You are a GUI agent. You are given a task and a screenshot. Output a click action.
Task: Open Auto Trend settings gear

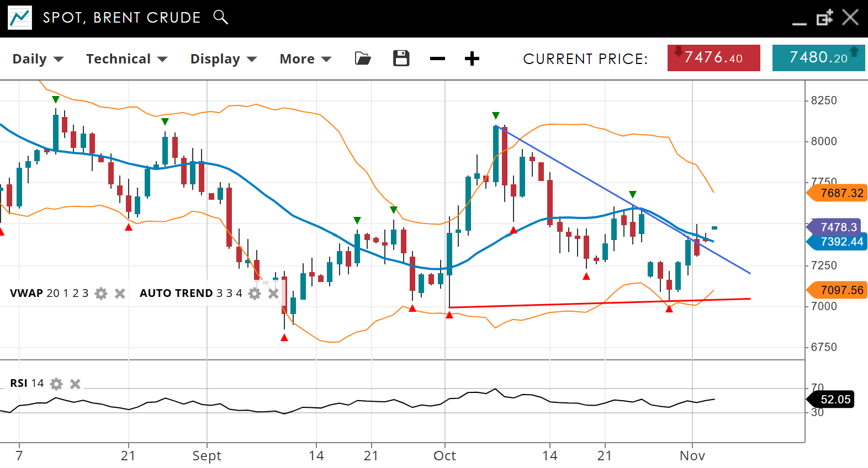[x=255, y=294]
